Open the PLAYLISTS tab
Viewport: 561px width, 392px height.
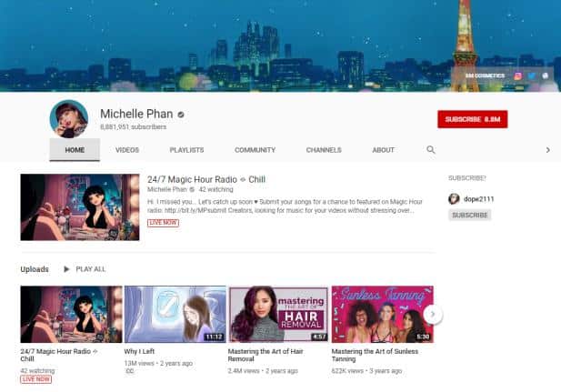pos(186,150)
